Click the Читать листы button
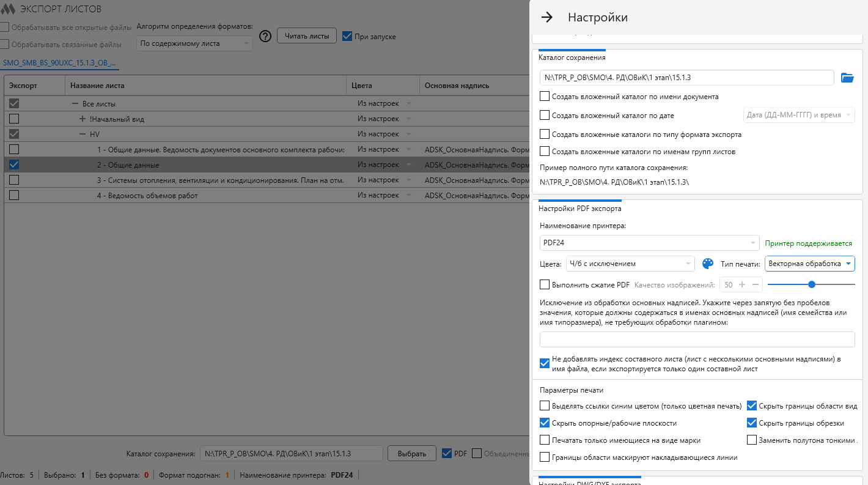The width and height of the screenshot is (868, 485). [307, 36]
